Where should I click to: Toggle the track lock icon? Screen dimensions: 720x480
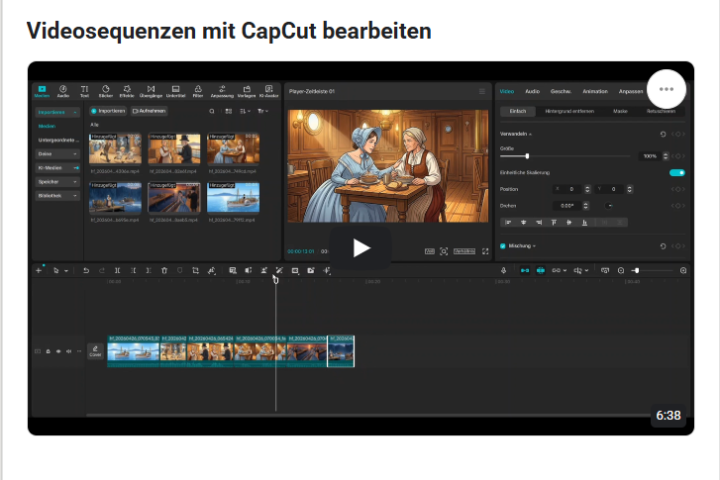click(48, 351)
